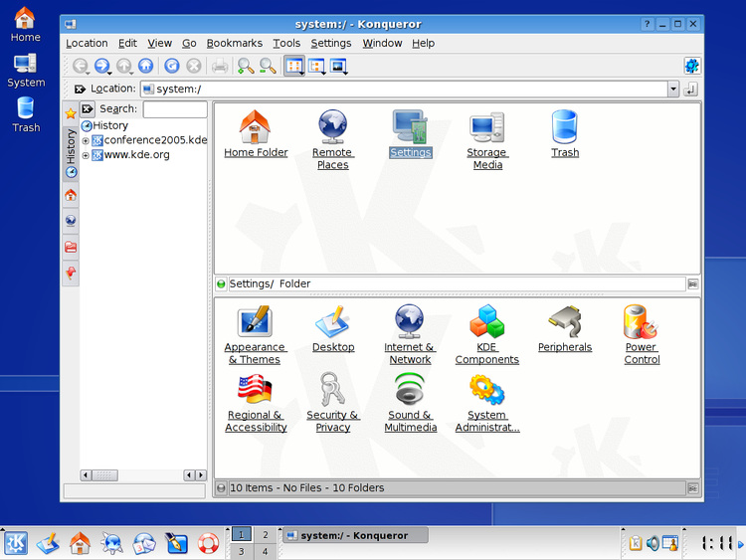Open Internet & Network settings

(410, 335)
